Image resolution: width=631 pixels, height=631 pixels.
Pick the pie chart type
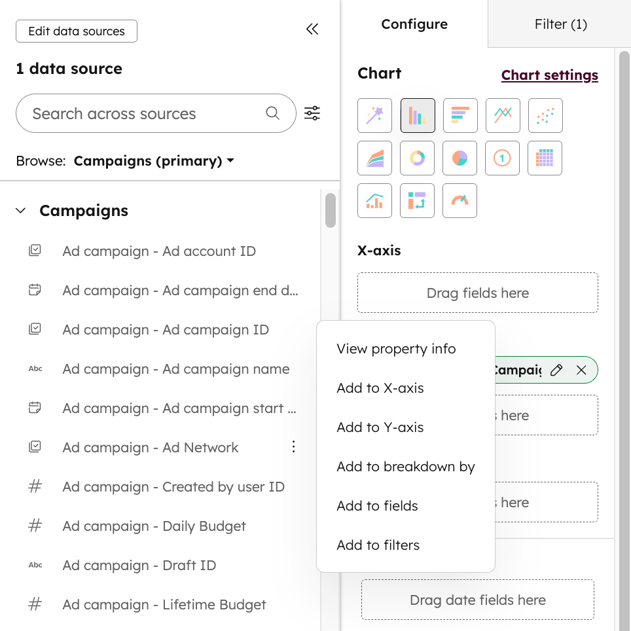pyautogui.click(x=460, y=158)
